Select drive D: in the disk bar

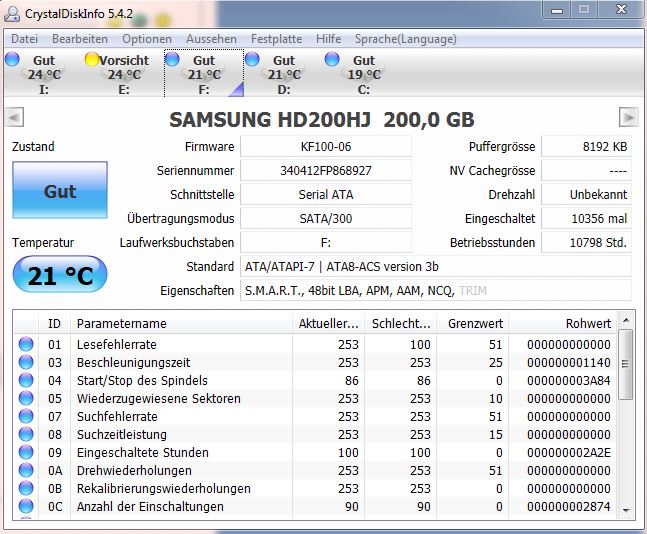[284, 73]
